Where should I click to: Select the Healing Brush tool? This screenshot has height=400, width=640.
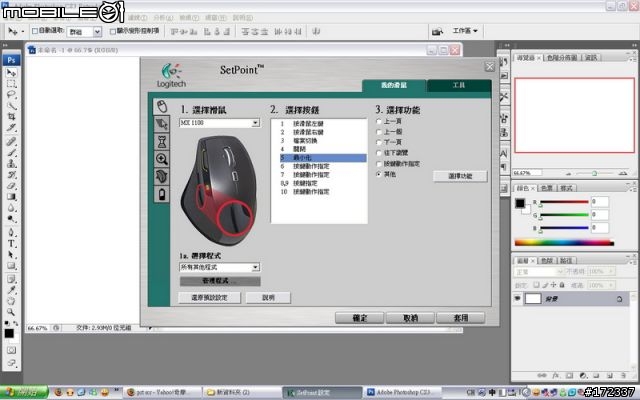11,142
